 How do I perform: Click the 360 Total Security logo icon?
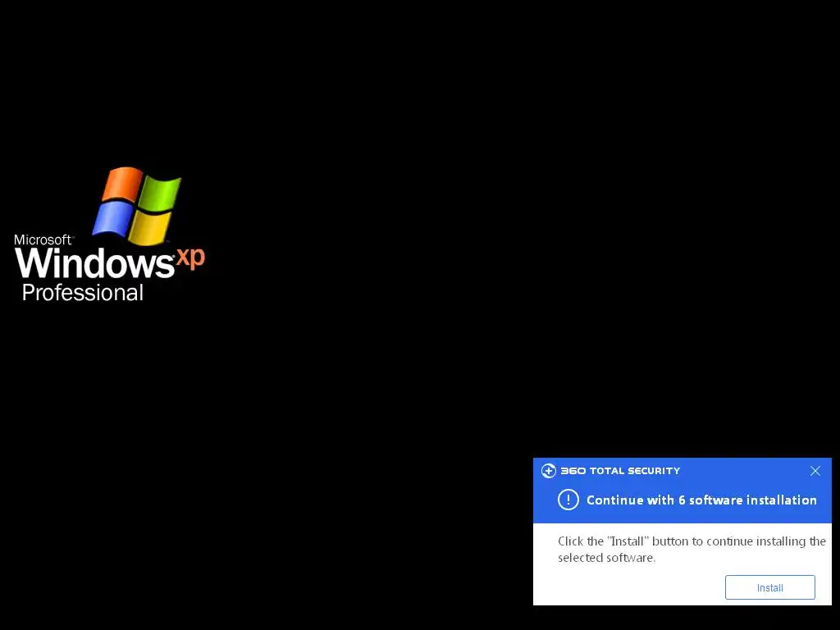click(x=549, y=471)
